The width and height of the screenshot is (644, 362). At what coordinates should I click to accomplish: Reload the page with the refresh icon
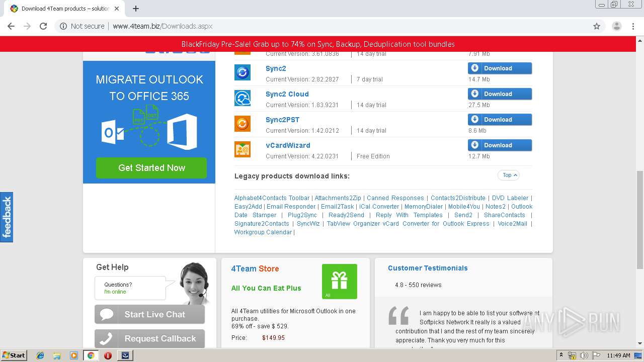pos(43,26)
